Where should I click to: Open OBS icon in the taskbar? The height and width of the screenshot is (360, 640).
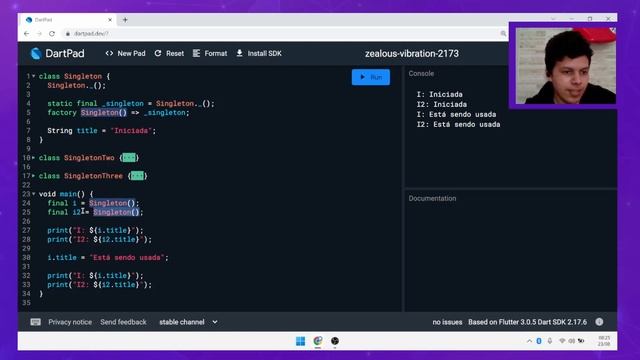click(335, 341)
